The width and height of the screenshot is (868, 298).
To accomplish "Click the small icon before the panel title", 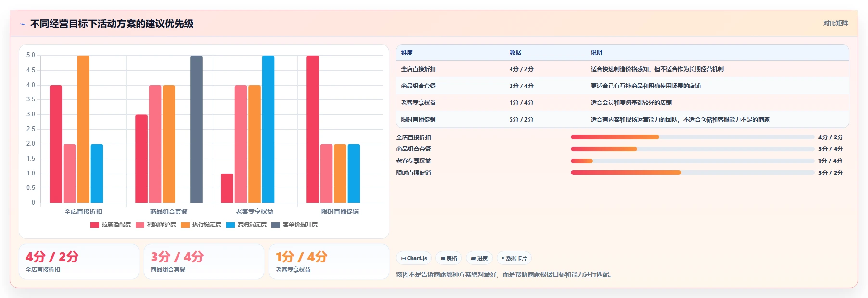I will (x=23, y=24).
